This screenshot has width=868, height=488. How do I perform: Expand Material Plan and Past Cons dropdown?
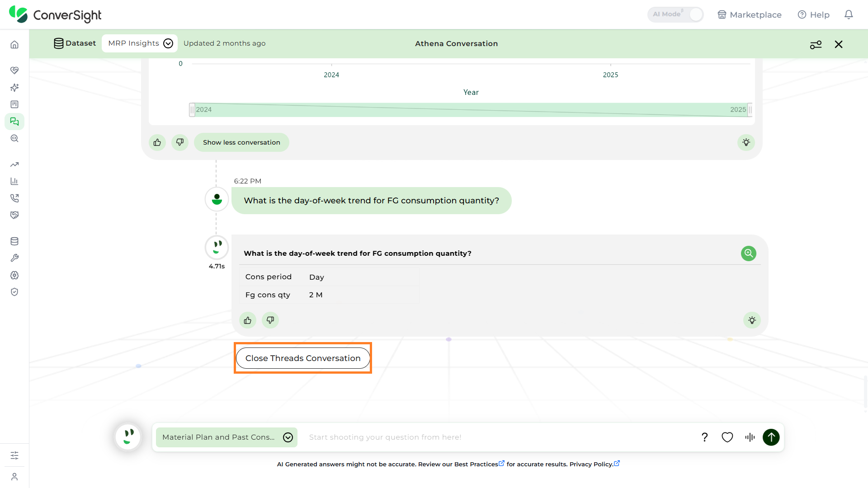point(226,437)
